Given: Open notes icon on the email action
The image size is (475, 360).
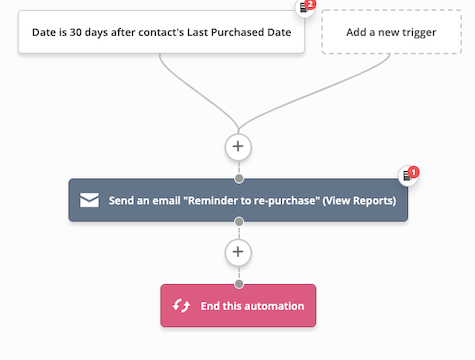Looking at the screenshot, I should (407, 176).
